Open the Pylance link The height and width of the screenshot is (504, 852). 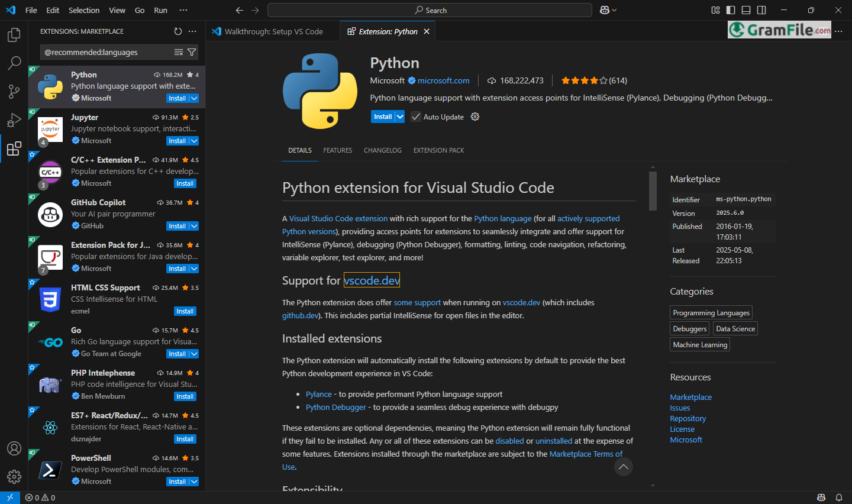point(319,394)
